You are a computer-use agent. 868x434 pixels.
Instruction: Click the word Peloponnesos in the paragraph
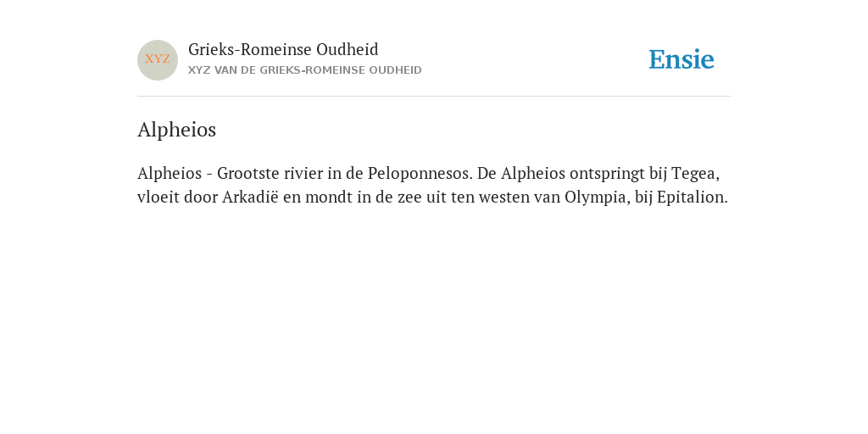click(x=420, y=174)
